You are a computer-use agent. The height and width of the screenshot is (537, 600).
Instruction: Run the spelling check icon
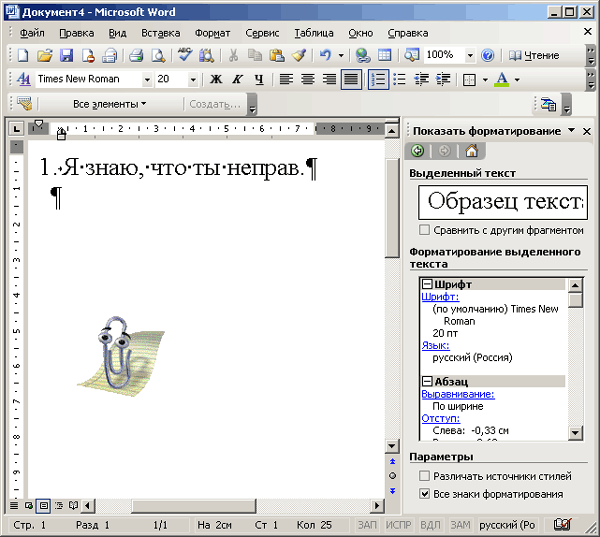[x=184, y=56]
